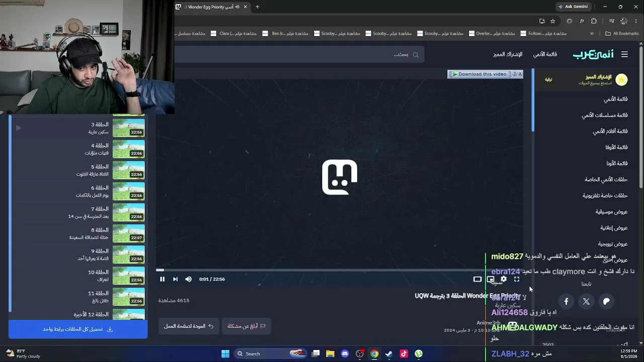Select قائمة مسلسلات الأنمي in the sidebar
Viewport: 644px width, 362px height.
click(605, 115)
